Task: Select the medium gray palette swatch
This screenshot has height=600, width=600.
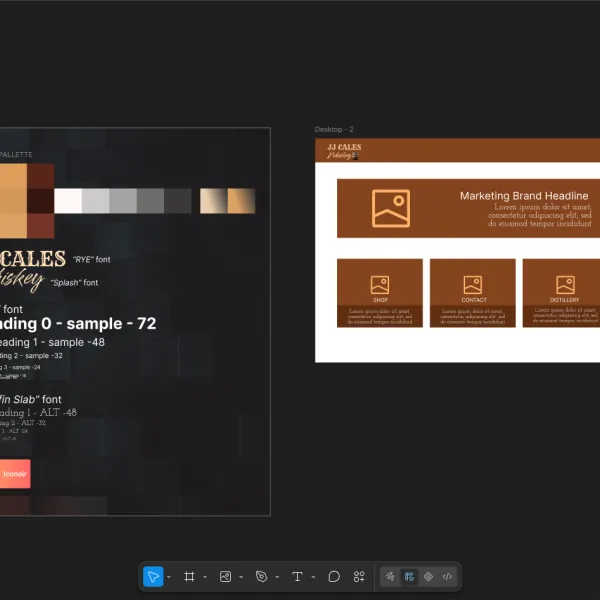Action: click(123, 201)
